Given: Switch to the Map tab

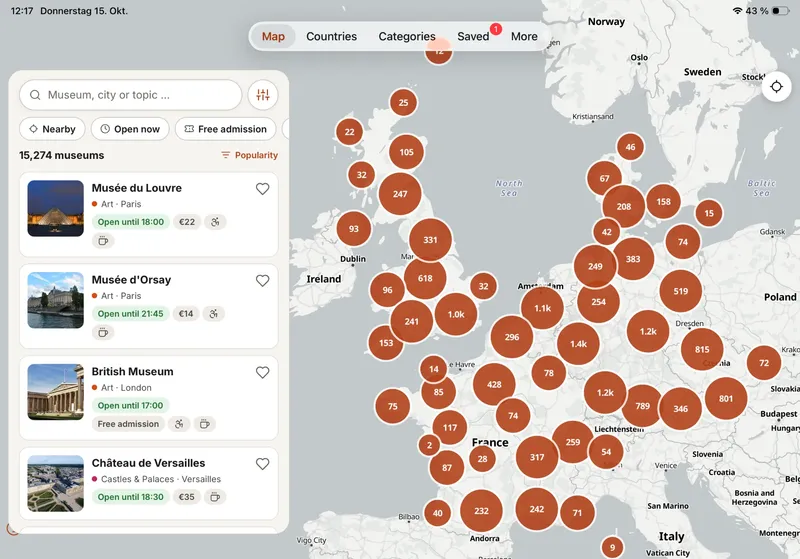Looking at the screenshot, I should (273, 36).
